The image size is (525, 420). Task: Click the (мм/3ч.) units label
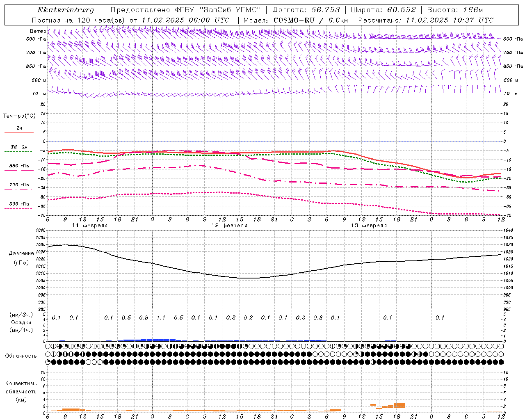point(21,315)
